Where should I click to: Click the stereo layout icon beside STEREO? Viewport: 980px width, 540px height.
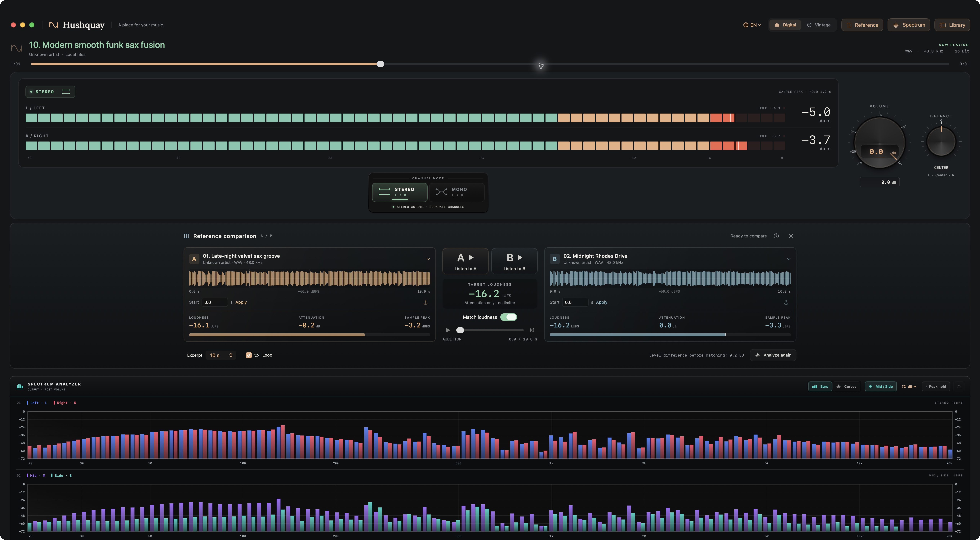click(x=66, y=92)
